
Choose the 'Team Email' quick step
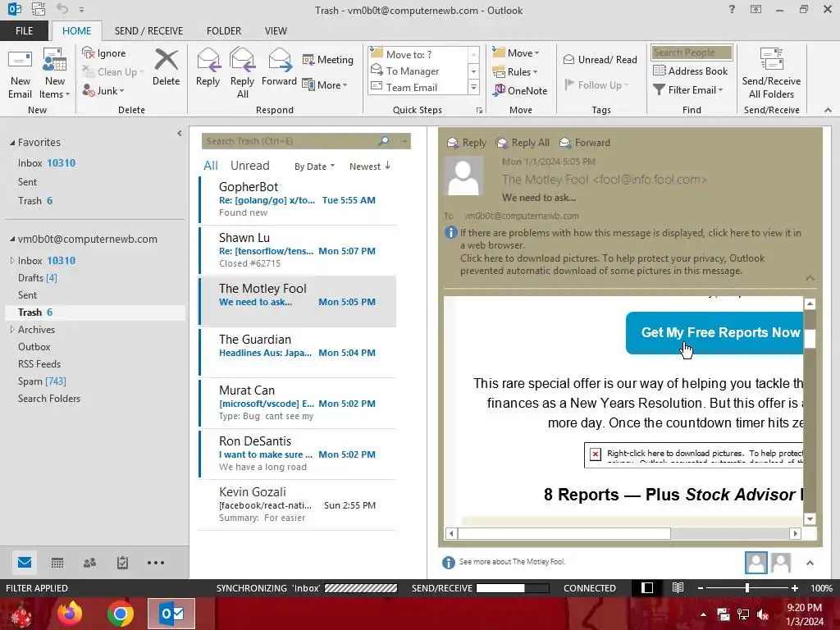418,87
